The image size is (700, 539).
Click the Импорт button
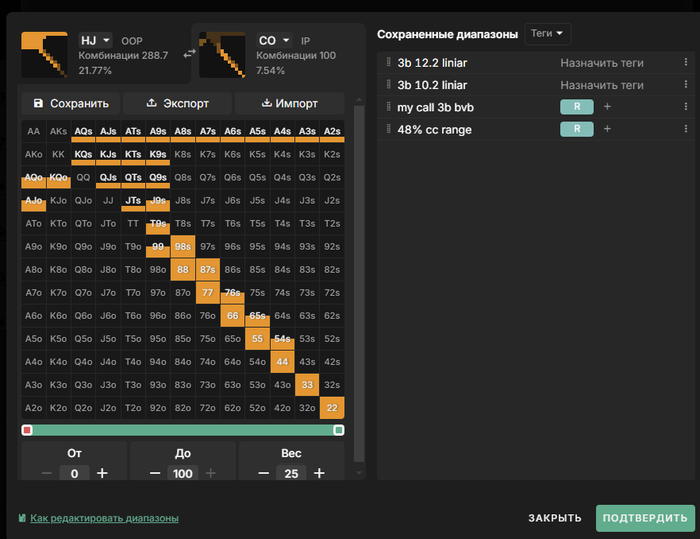(289, 104)
